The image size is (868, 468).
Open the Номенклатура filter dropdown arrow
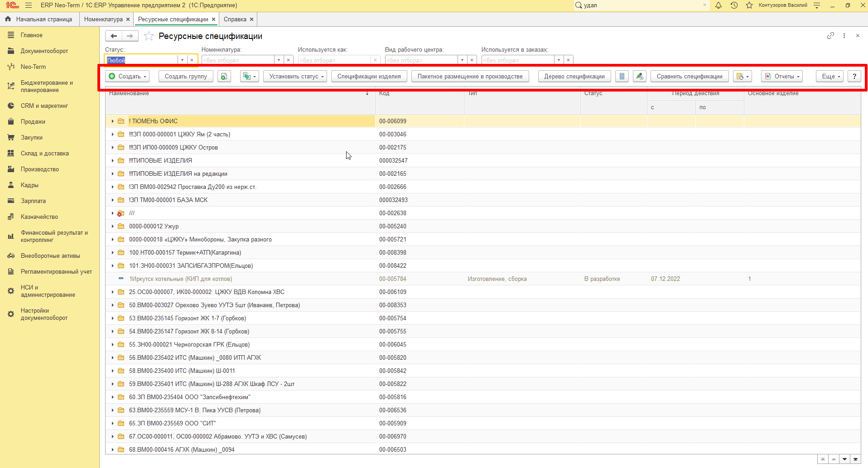[x=279, y=60]
